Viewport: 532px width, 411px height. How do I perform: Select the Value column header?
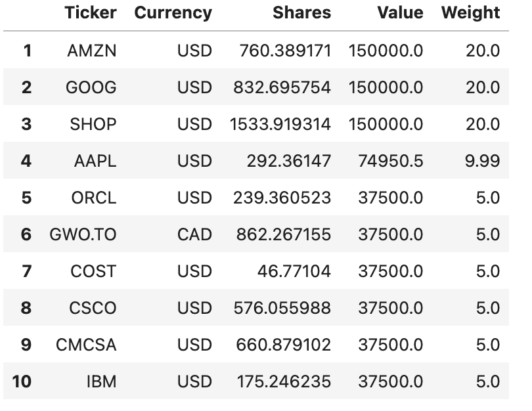(x=400, y=12)
